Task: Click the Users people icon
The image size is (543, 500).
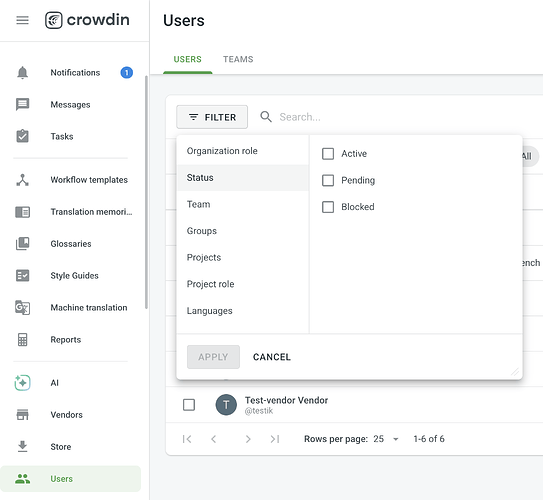Action: 23,479
